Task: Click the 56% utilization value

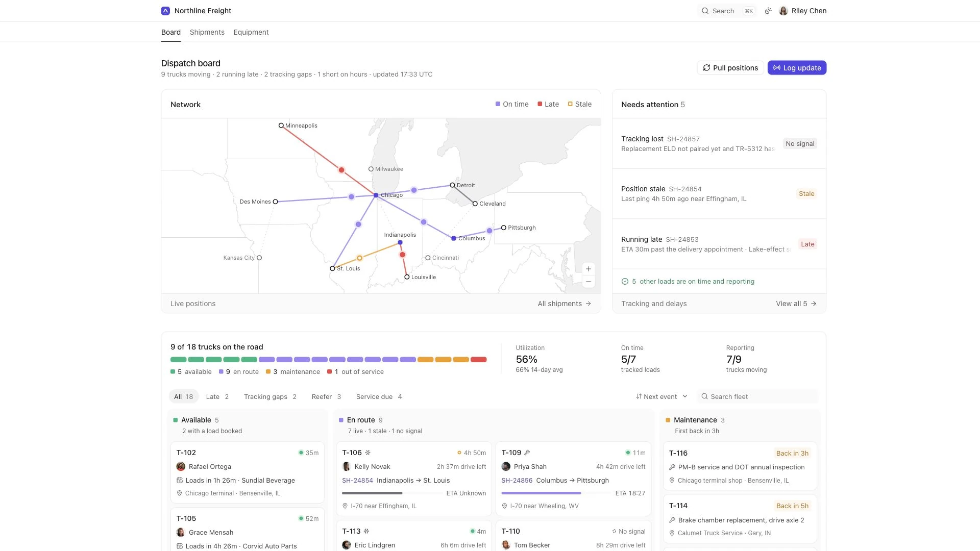Action: [x=526, y=359]
